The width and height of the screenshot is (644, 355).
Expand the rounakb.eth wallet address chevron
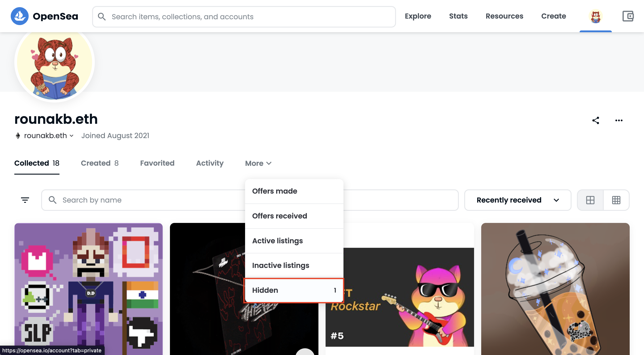click(x=72, y=136)
